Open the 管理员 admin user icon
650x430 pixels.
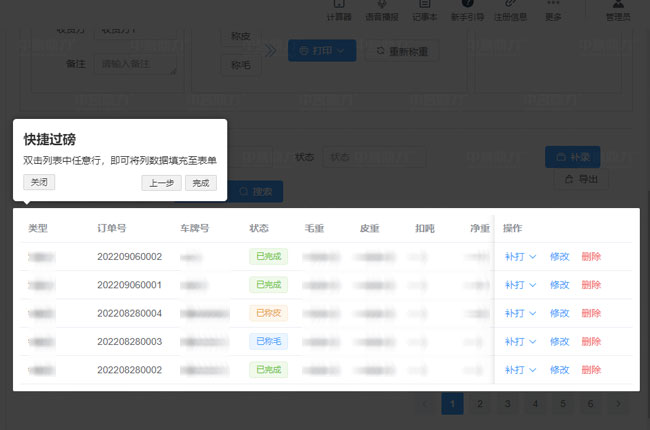click(617, 8)
